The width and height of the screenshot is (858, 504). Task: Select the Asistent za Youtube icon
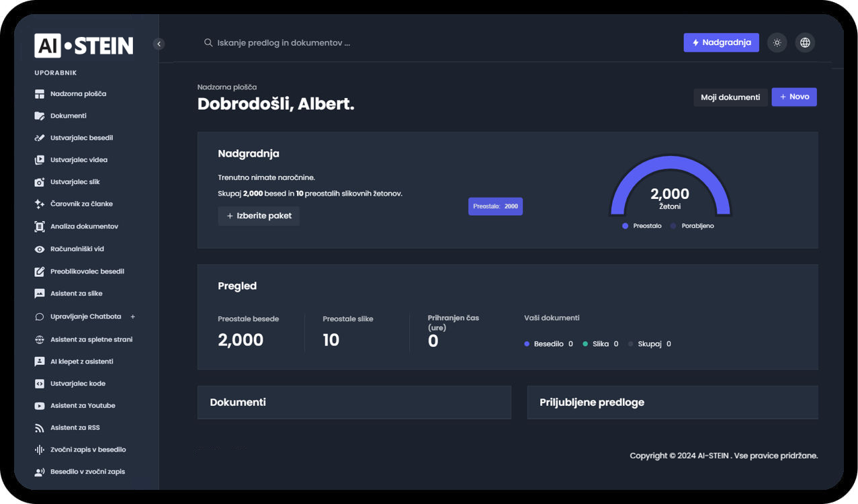[x=40, y=406]
